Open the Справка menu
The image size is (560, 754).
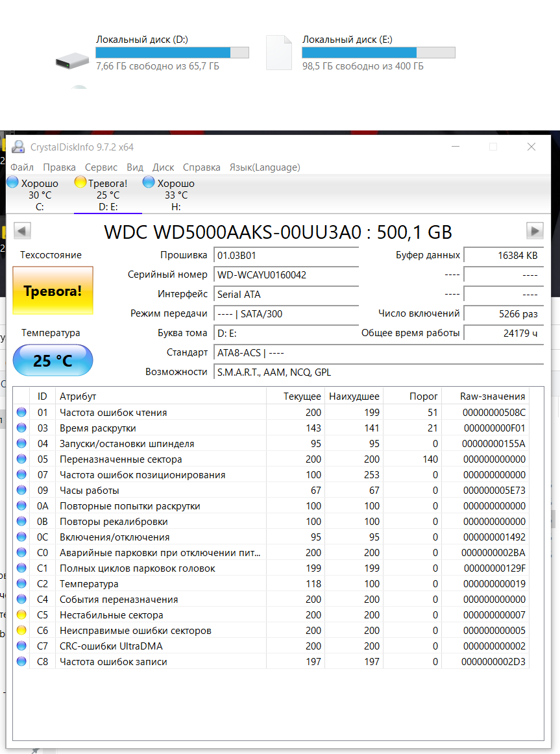click(x=201, y=167)
